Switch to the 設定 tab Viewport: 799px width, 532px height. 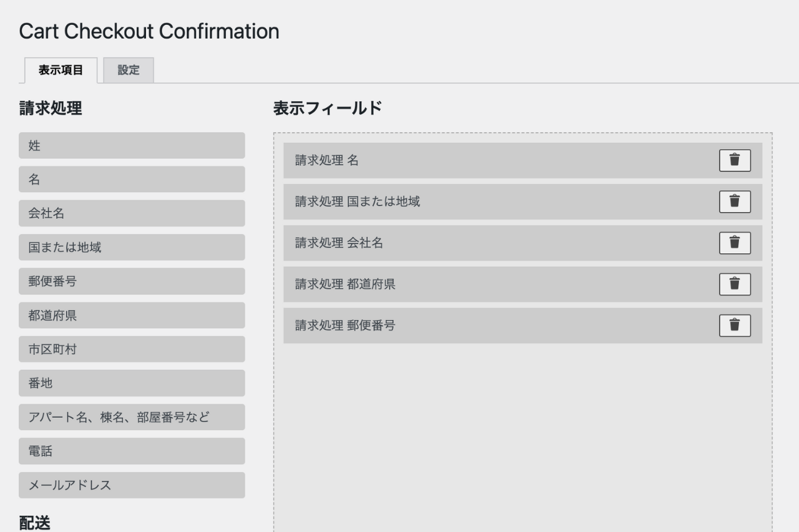(x=129, y=70)
